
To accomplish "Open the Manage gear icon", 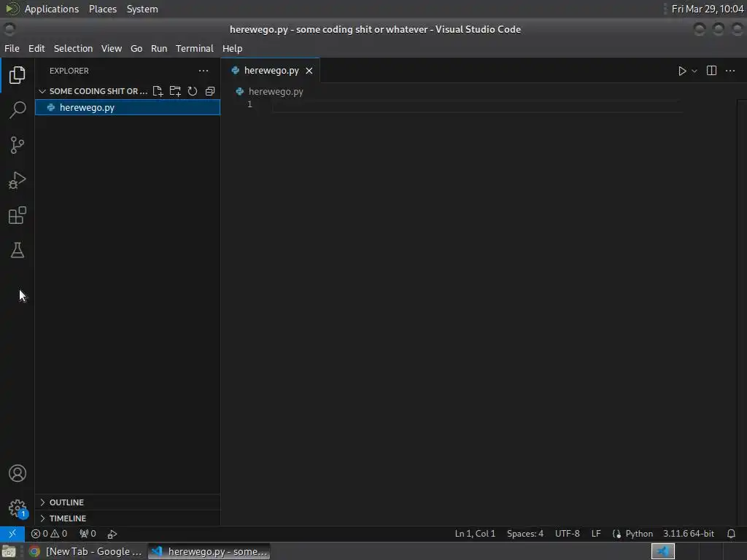I will point(18,508).
